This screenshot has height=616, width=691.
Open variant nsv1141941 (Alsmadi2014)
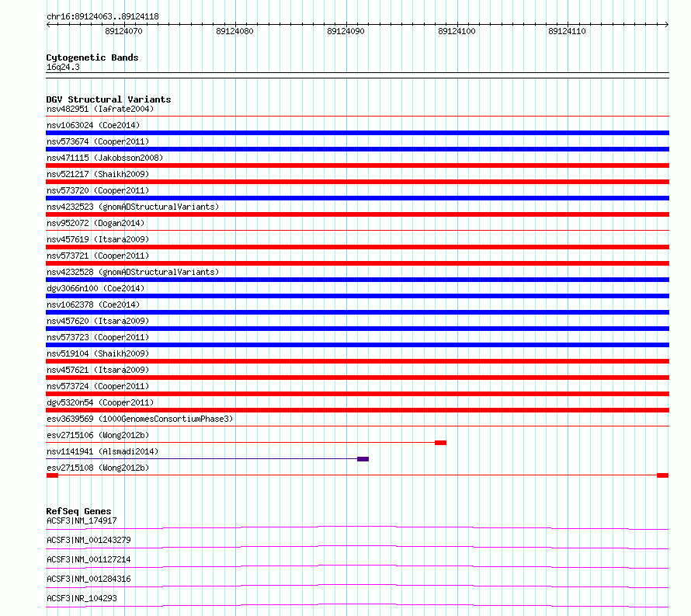pos(102,451)
